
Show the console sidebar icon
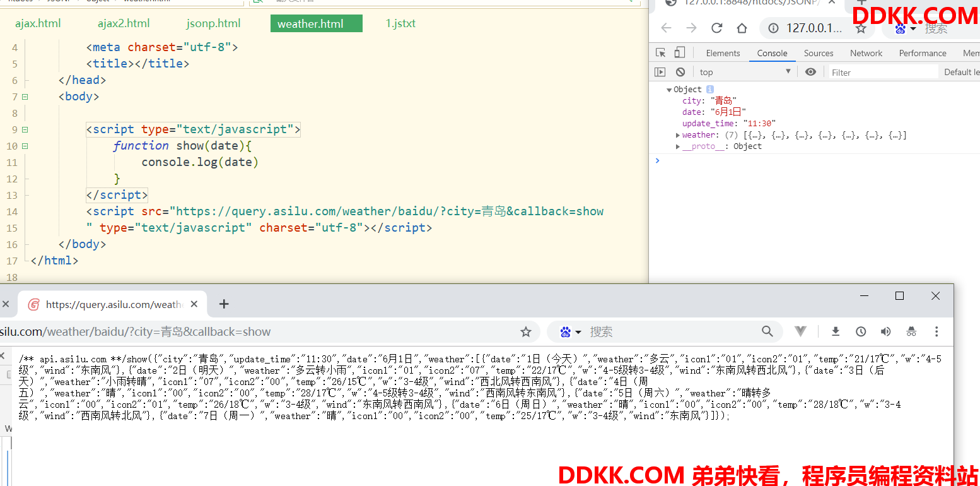[660, 72]
